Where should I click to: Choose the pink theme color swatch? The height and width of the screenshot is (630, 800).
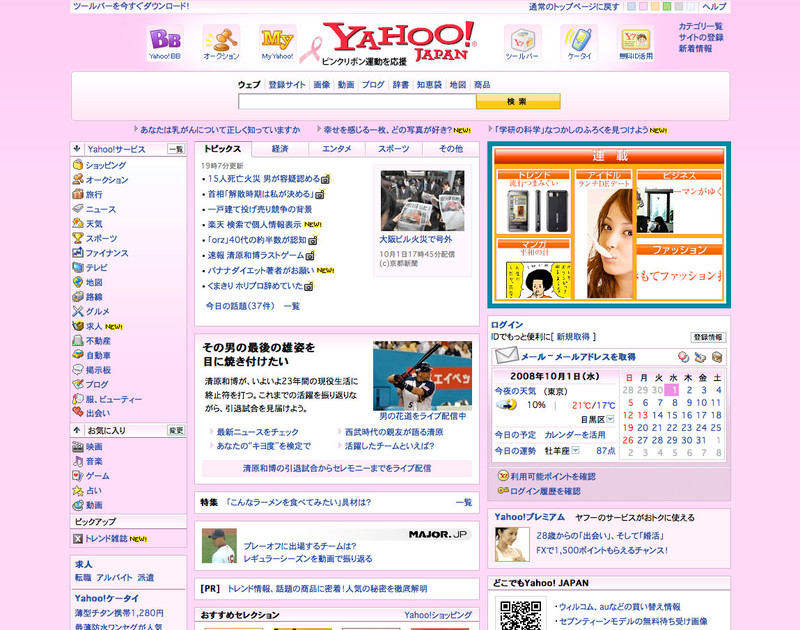click(x=643, y=7)
